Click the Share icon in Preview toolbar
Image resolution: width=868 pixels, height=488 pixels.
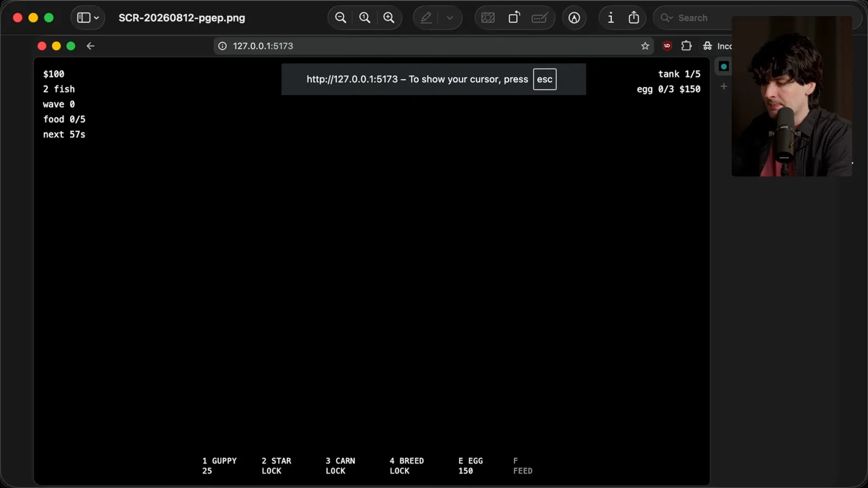[x=634, y=18]
